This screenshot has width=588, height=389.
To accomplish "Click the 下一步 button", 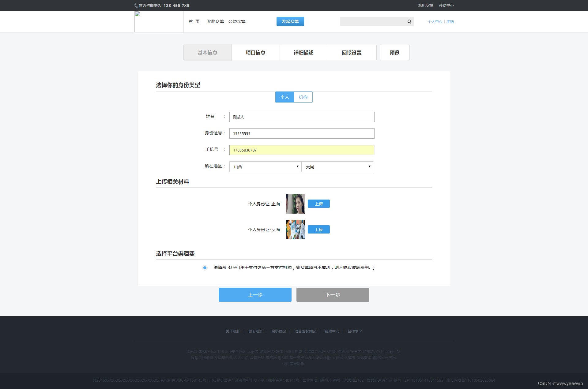I will tap(333, 295).
